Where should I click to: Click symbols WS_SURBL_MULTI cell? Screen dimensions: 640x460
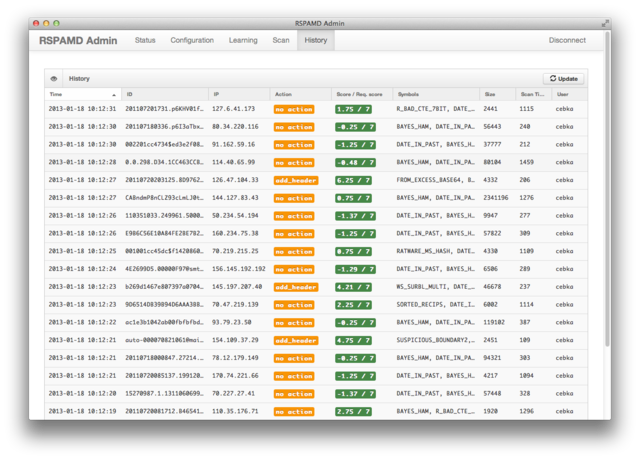(x=436, y=287)
